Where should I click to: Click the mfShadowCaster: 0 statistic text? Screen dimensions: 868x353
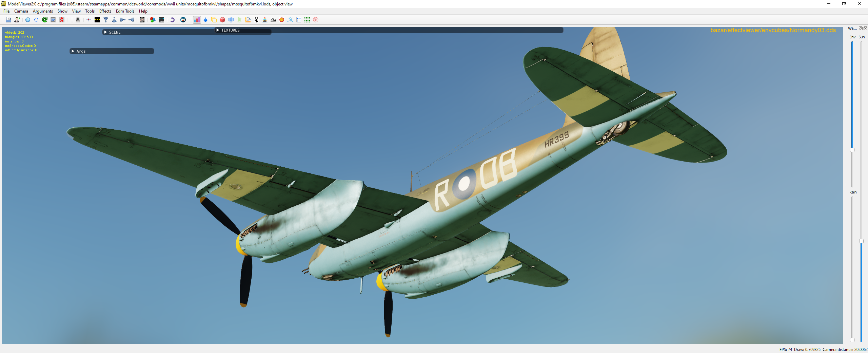20,46
